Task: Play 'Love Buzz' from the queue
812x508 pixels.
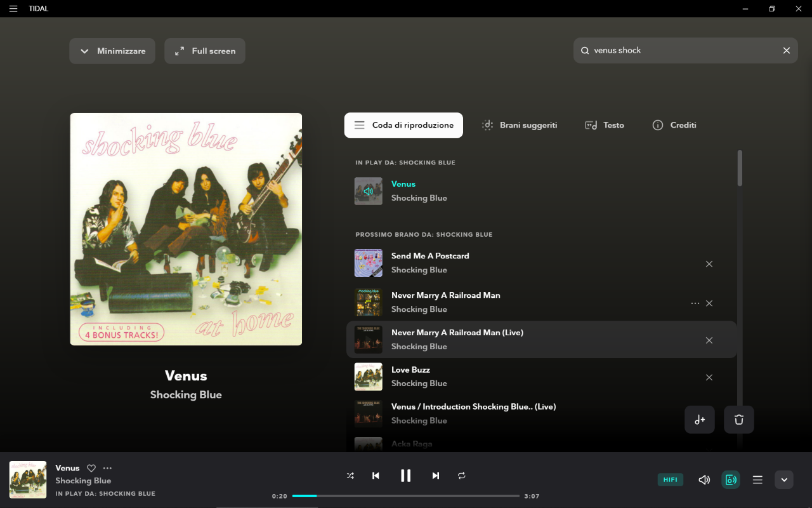Action: click(x=410, y=370)
